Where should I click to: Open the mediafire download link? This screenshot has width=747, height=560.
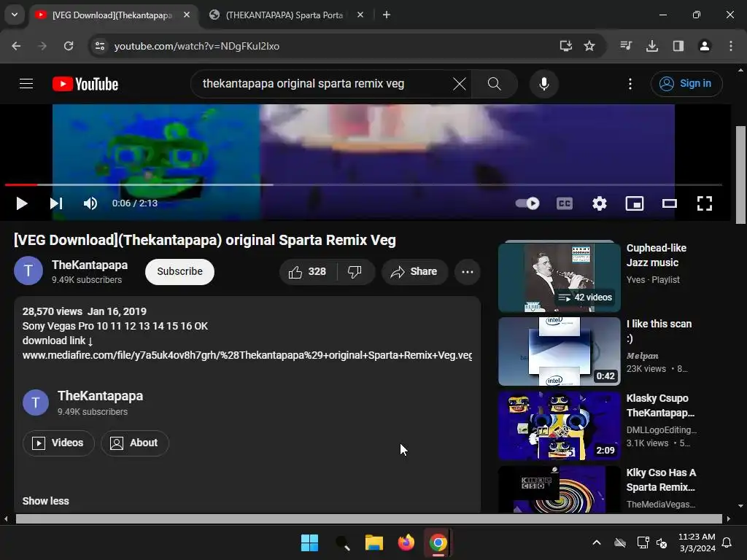pos(247,355)
